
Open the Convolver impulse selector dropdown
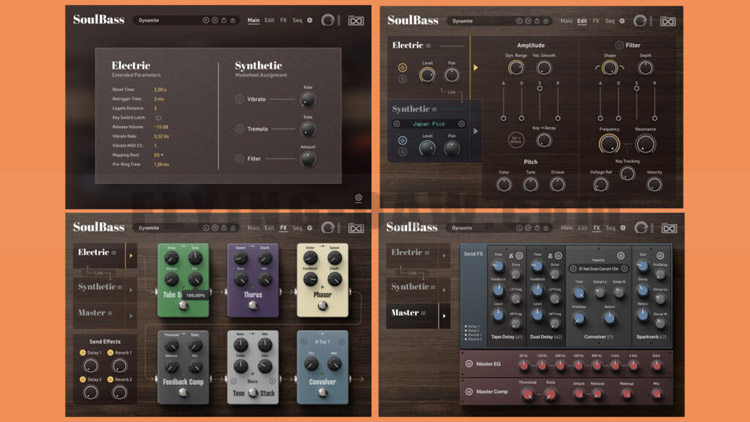point(598,268)
